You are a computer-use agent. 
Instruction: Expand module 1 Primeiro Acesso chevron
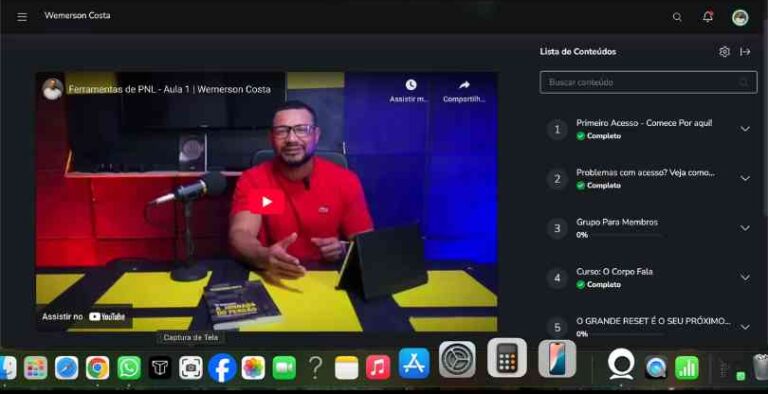745,129
